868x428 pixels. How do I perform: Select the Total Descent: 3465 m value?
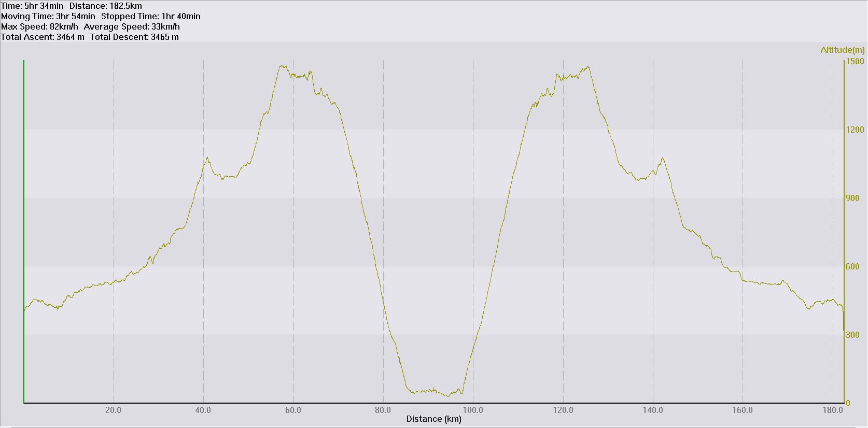point(134,37)
